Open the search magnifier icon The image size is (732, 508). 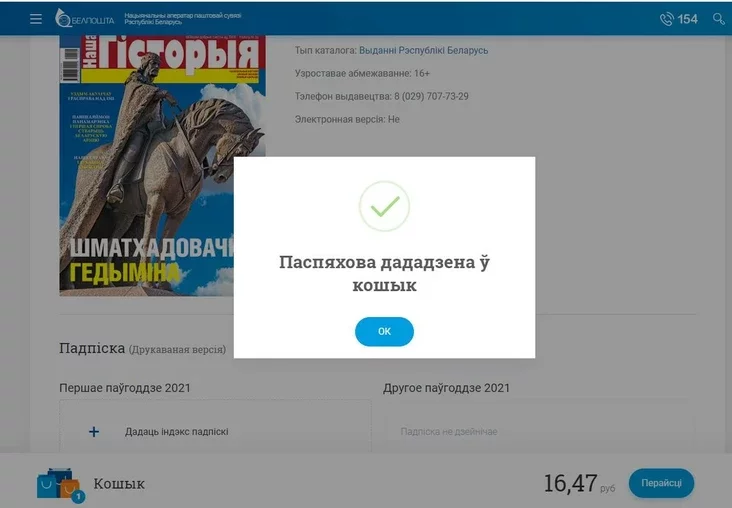pyautogui.click(x=718, y=19)
